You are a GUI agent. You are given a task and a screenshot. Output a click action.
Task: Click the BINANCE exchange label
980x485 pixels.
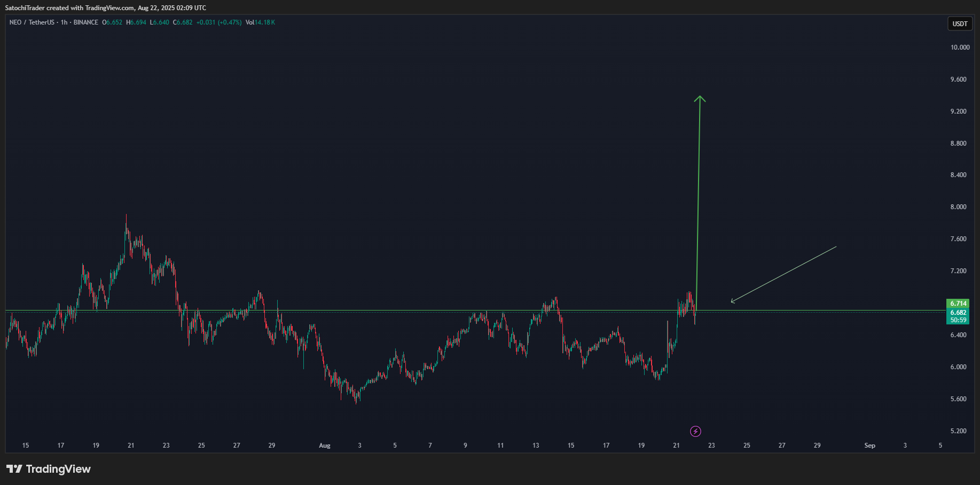(x=86, y=22)
